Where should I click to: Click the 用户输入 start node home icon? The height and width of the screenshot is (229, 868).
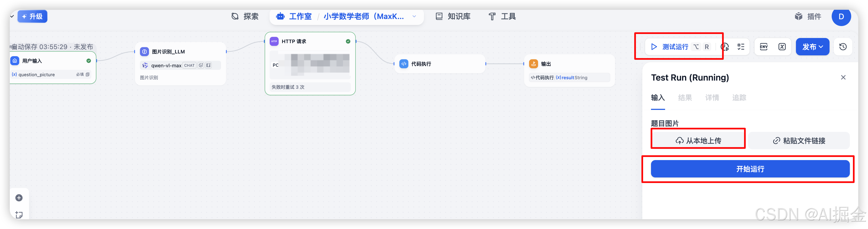pyautogui.click(x=15, y=61)
